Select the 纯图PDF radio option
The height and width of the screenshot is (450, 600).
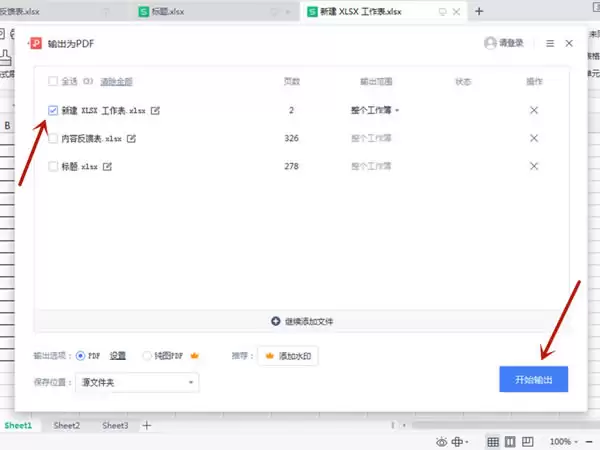147,356
